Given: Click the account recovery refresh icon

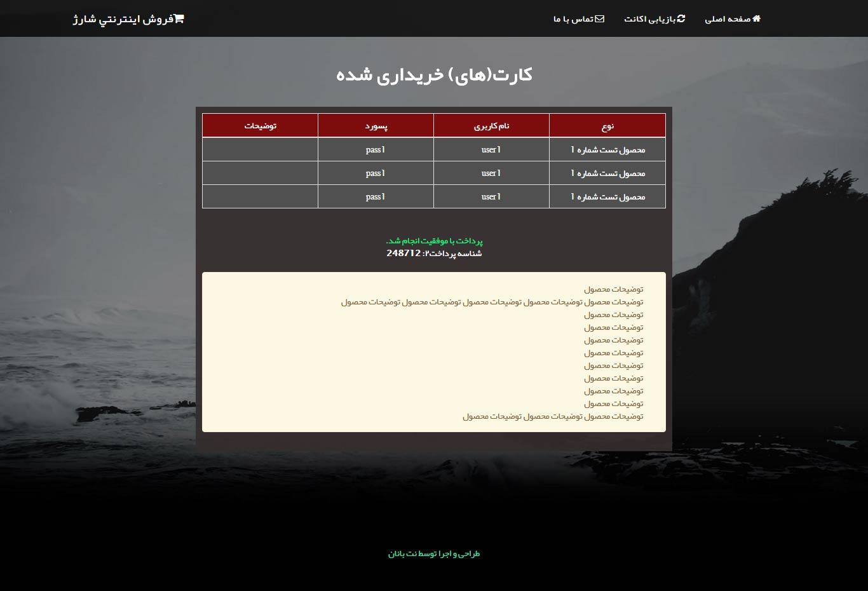Looking at the screenshot, I should (681, 19).
